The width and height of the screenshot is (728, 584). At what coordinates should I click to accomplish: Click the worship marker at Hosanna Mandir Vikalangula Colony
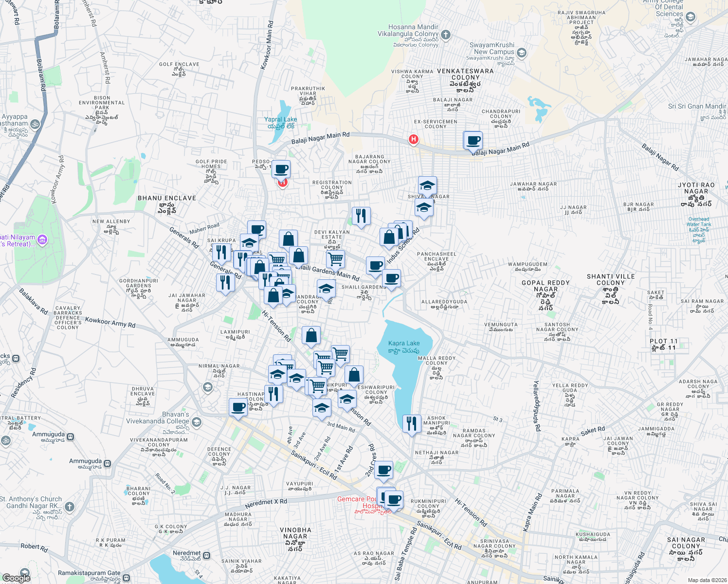pyautogui.click(x=445, y=35)
